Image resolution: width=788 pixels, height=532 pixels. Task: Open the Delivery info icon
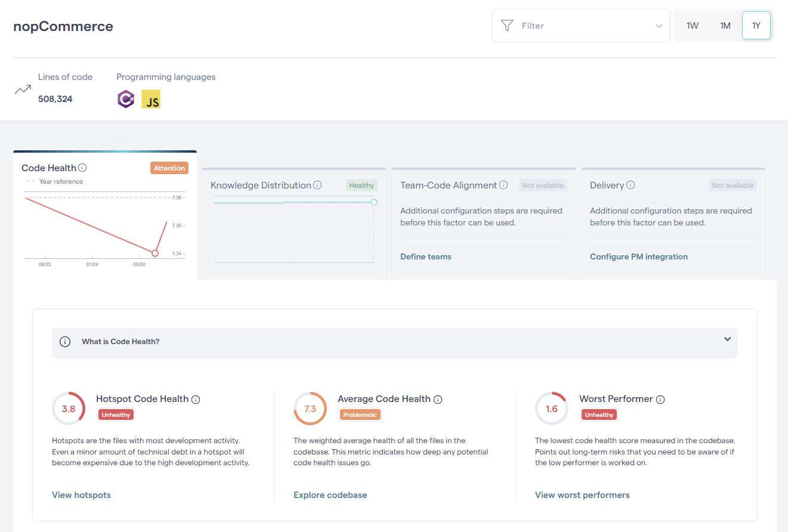pyautogui.click(x=631, y=185)
